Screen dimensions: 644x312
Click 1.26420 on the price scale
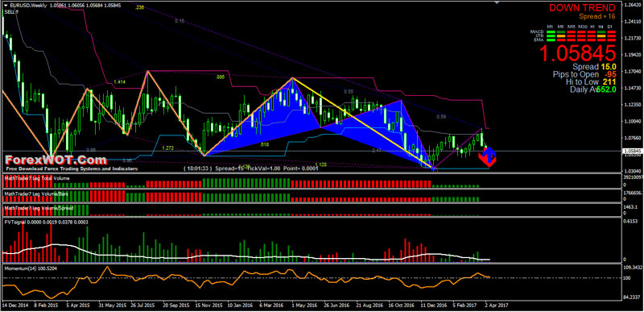(x=633, y=6)
